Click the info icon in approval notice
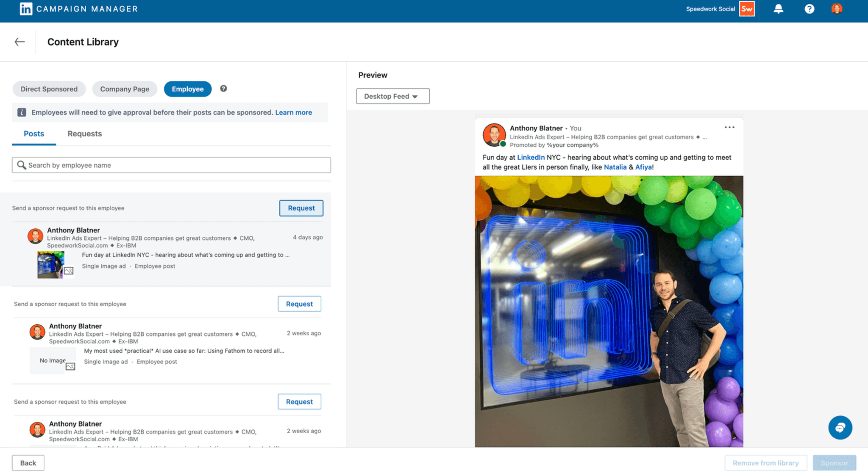The width and height of the screenshot is (868, 476). (x=22, y=112)
